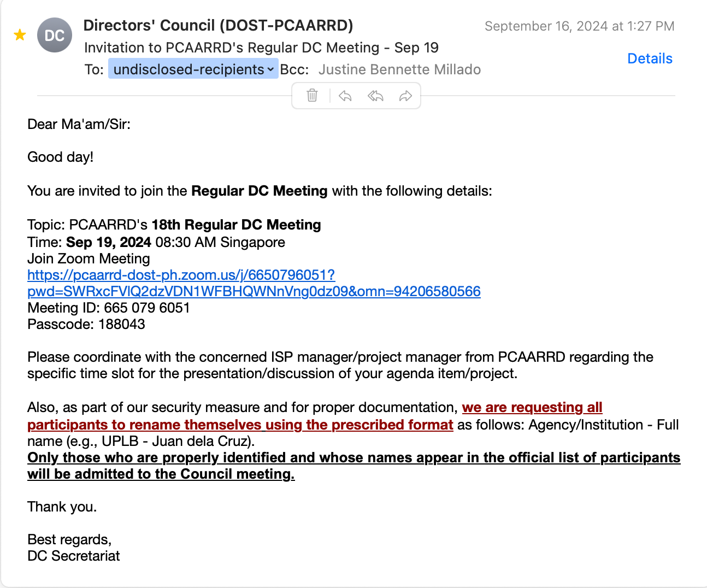The height and width of the screenshot is (588, 707).
Task: Click red underlined "we are requesting all" text
Action: [532, 408]
